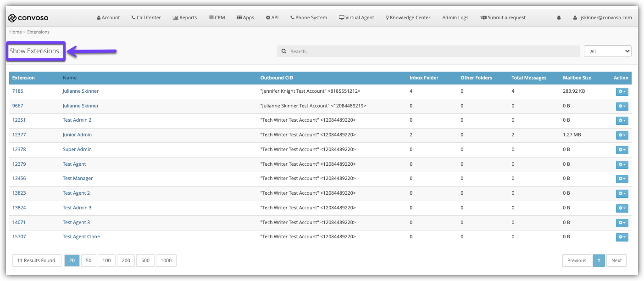Open the Phone System menu

click(x=309, y=18)
